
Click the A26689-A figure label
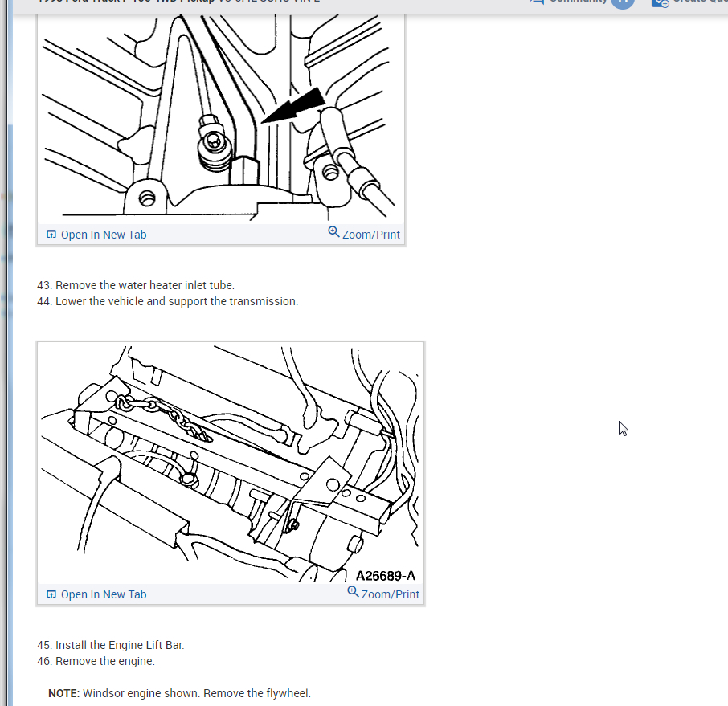tap(386, 576)
